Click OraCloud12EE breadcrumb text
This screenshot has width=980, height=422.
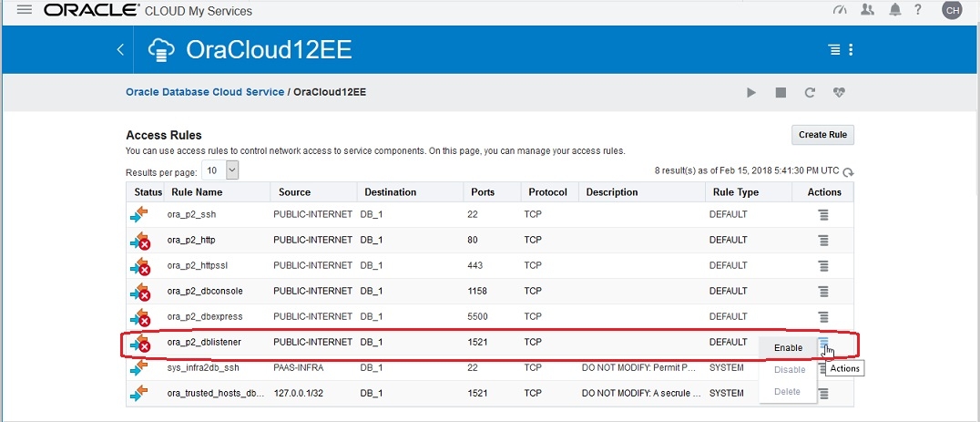pyautogui.click(x=330, y=92)
